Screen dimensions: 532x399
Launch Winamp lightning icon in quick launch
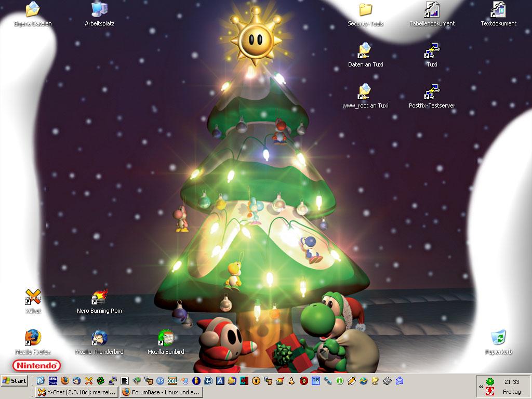coord(352,381)
